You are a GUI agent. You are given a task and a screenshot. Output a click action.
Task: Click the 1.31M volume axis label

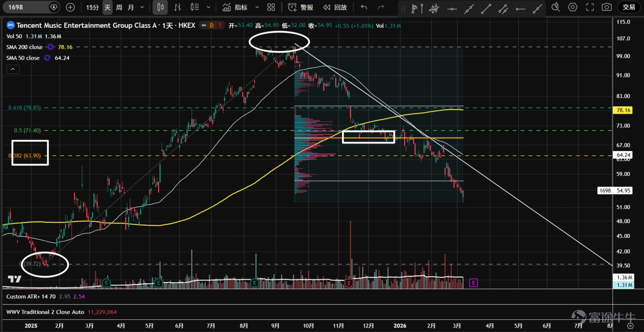coord(623,285)
